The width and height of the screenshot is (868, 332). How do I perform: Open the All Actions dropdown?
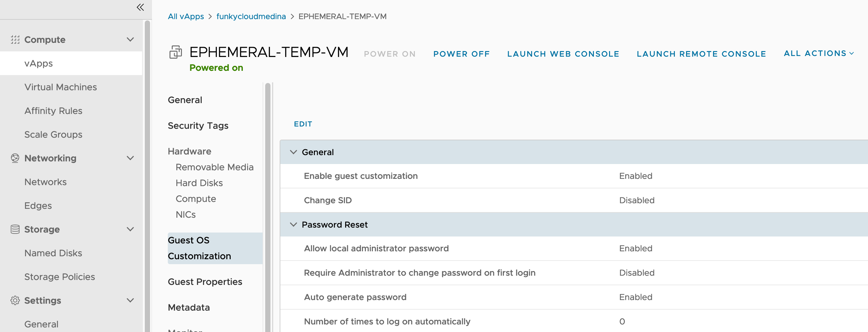point(819,53)
